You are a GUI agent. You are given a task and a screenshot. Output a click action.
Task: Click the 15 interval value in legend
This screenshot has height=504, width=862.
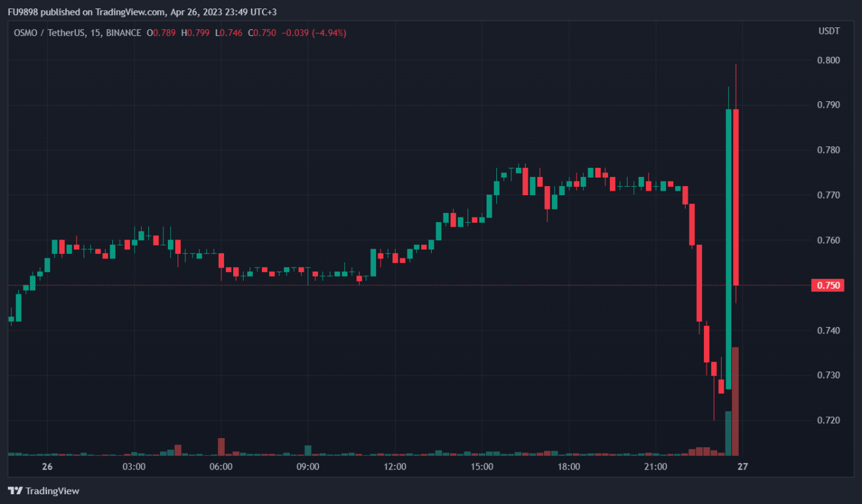coord(95,33)
